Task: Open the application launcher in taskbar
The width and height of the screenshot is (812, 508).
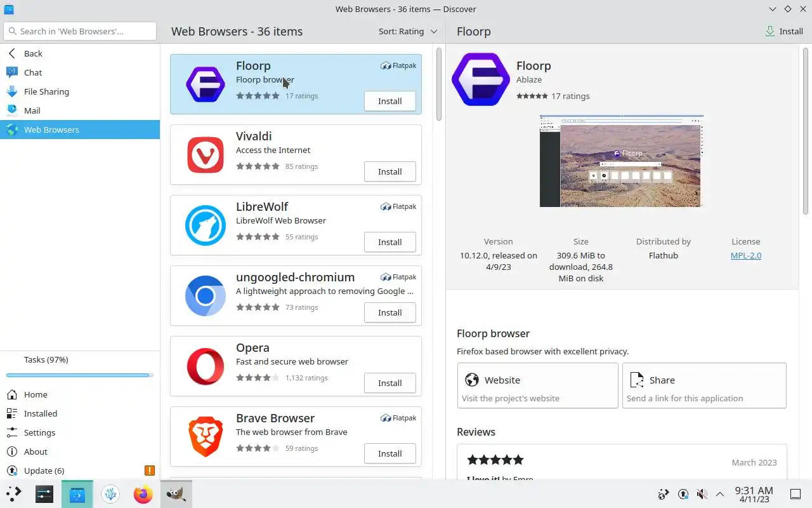Action: pyautogui.click(x=14, y=493)
